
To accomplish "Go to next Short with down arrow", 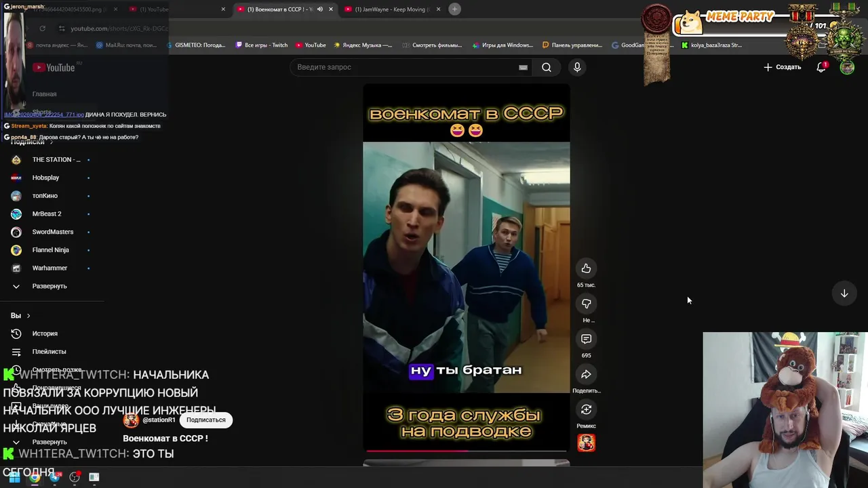I will click(x=844, y=293).
